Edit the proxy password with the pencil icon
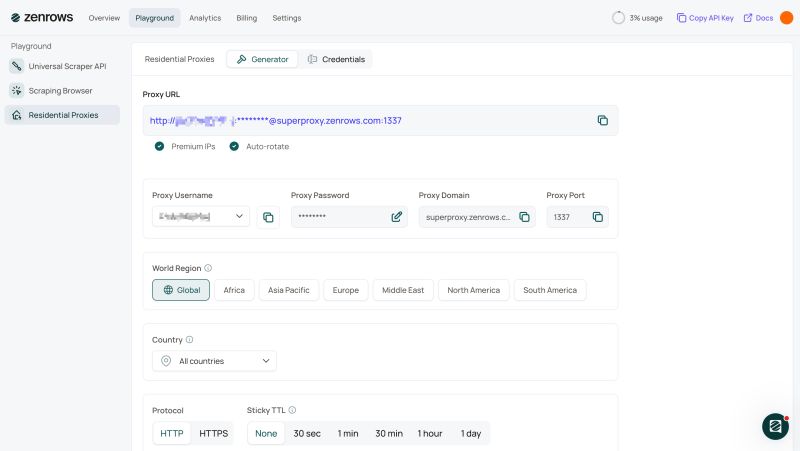800x451 pixels. [396, 217]
